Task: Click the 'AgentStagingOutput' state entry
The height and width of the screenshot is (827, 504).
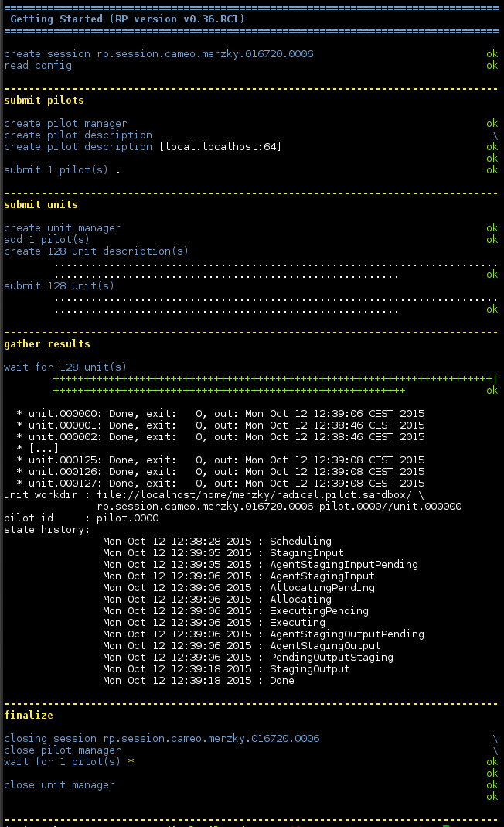Action: [x=242, y=645]
